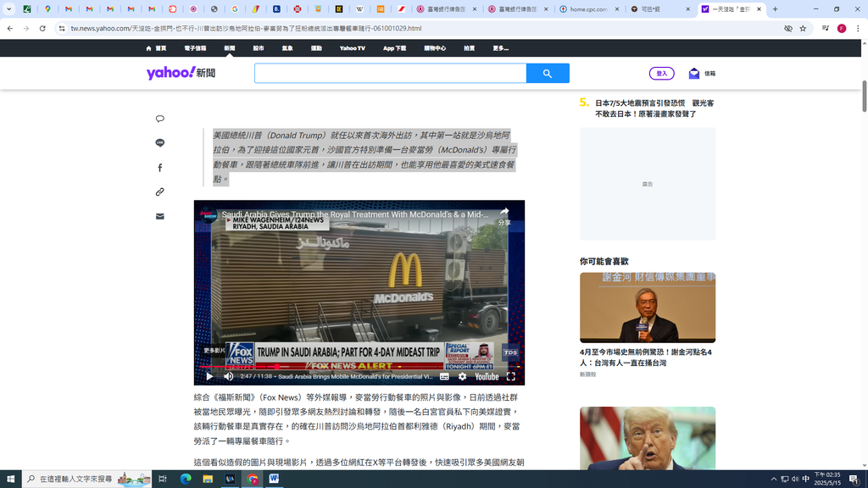
Task: Go to 購物中心 navigation link
Action: pyautogui.click(x=435, y=48)
